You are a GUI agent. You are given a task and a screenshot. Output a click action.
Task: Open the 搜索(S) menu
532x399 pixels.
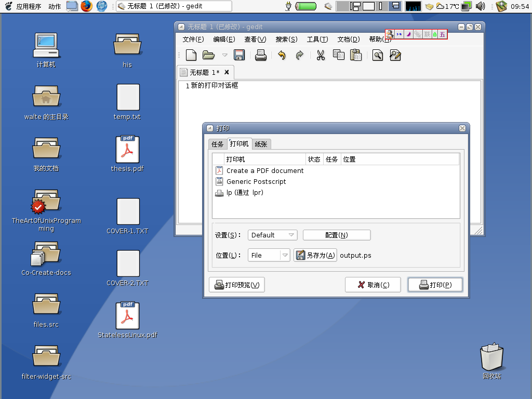pyautogui.click(x=286, y=39)
